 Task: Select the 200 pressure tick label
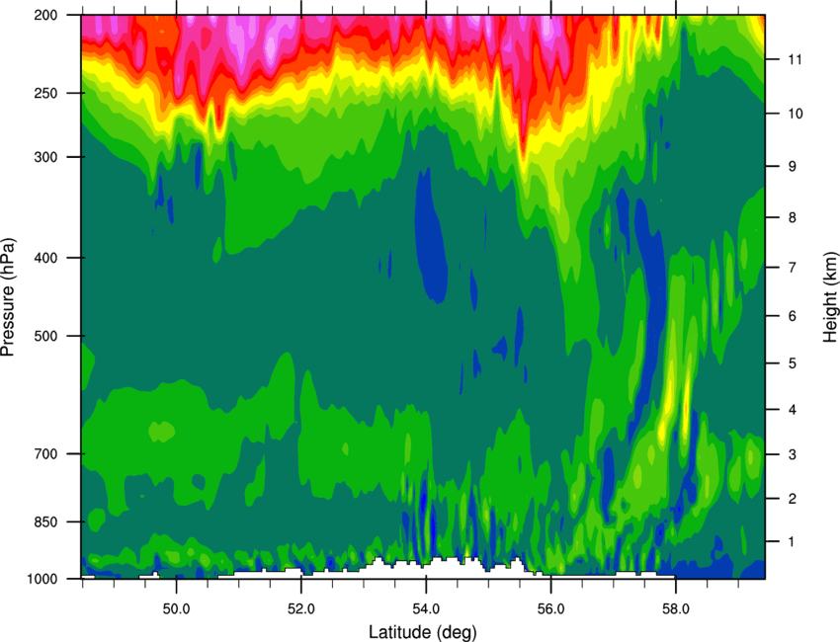pyautogui.click(x=45, y=15)
